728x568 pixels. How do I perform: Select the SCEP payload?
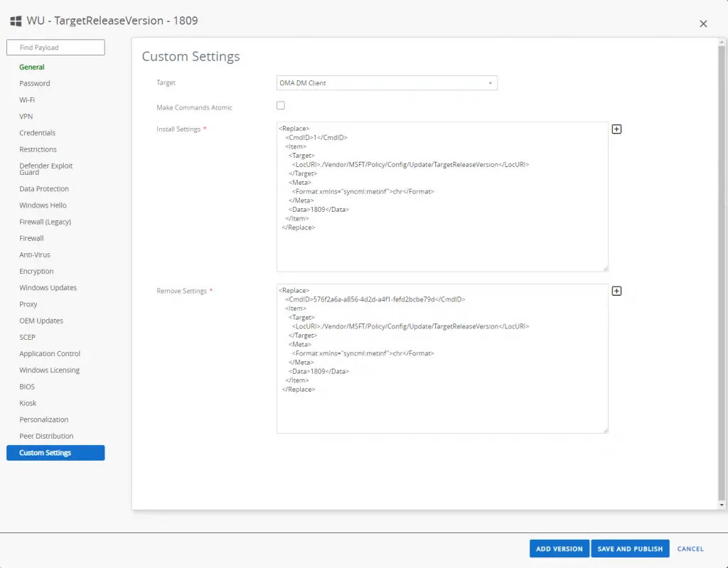pos(27,337)
